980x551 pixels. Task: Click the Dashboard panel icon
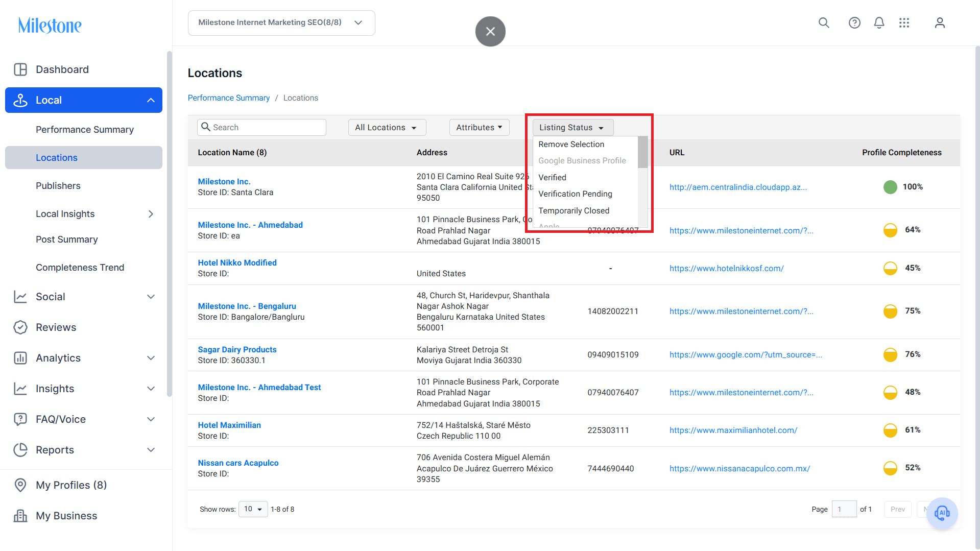click(x=20, y=69)
